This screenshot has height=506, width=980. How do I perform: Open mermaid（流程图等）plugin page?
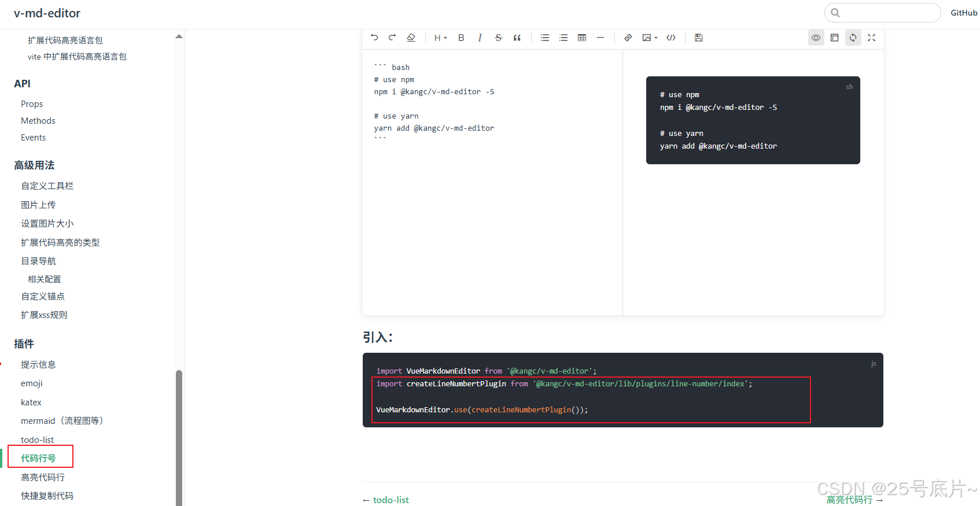(62, 420)
